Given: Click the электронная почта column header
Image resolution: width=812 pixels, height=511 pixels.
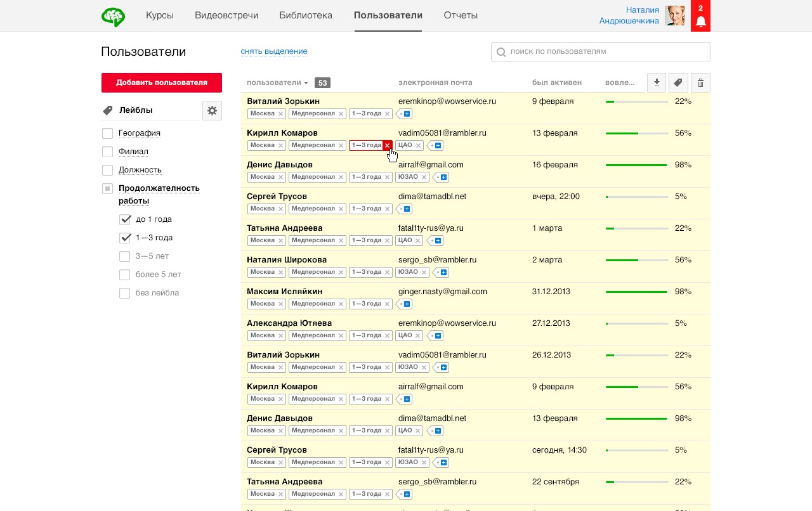Looking at the screenshot, I should (435, 82).
